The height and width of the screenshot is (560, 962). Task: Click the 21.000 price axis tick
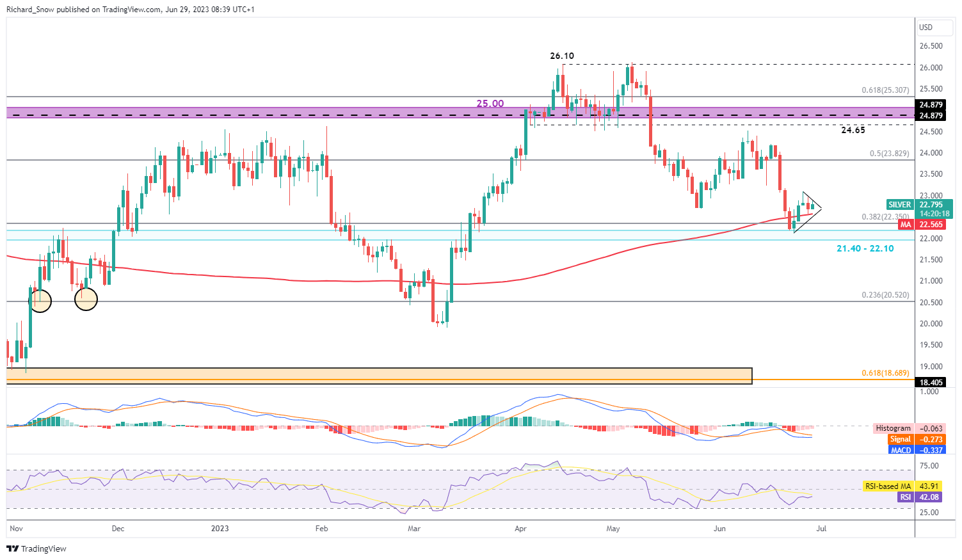(x=931, y=281)
